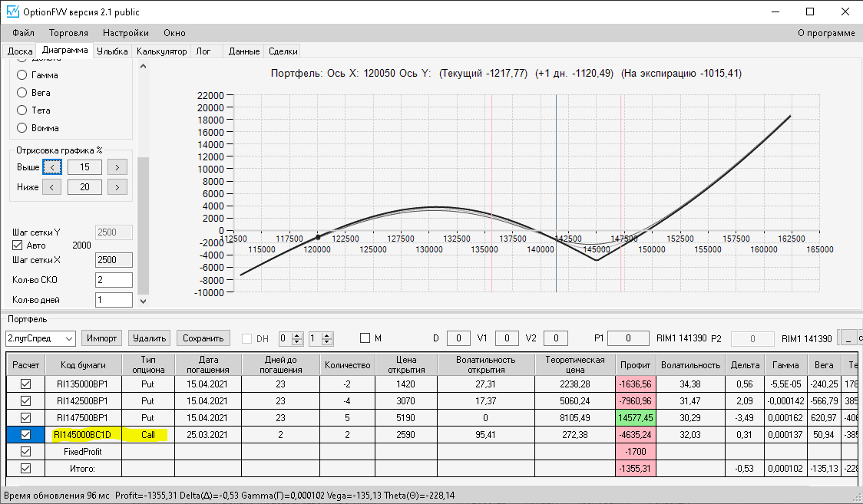
Task: Open the Торговля menu
Action: coord(68,33)
